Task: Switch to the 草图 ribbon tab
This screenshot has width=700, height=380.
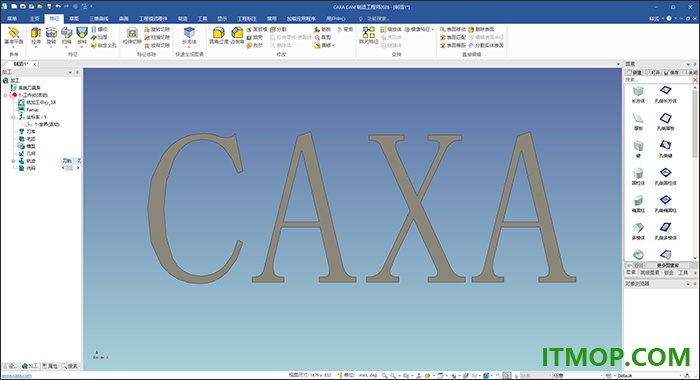Action: click(x=74, y=19)
